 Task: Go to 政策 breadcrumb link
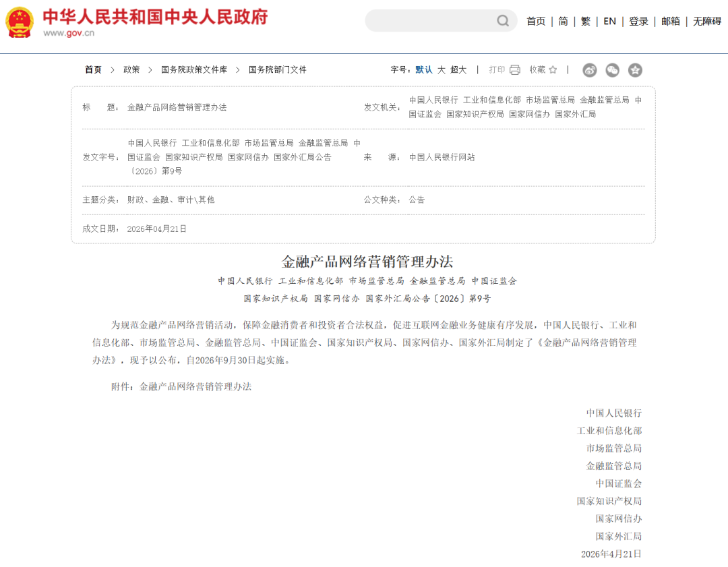(131, 69)
